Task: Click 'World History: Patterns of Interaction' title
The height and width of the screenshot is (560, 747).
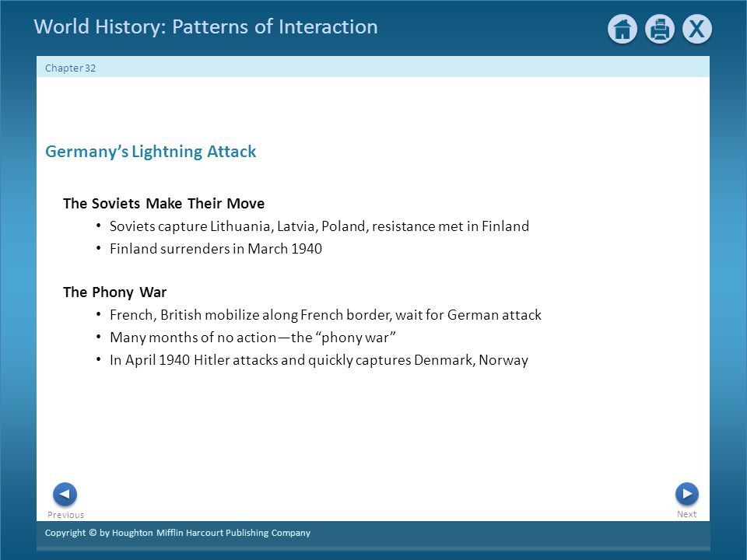Action: [205, 26]
